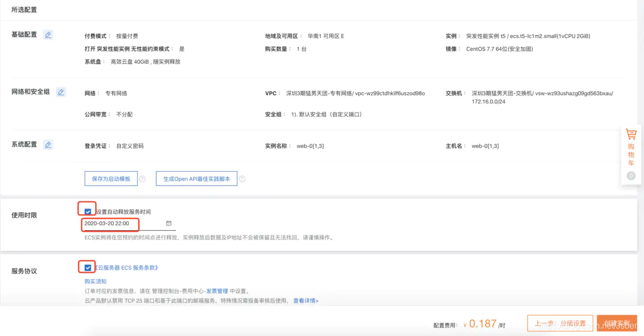
Task: Click 生成Open API最佳实践脚本 button
Action: click(x=196, y=179)
